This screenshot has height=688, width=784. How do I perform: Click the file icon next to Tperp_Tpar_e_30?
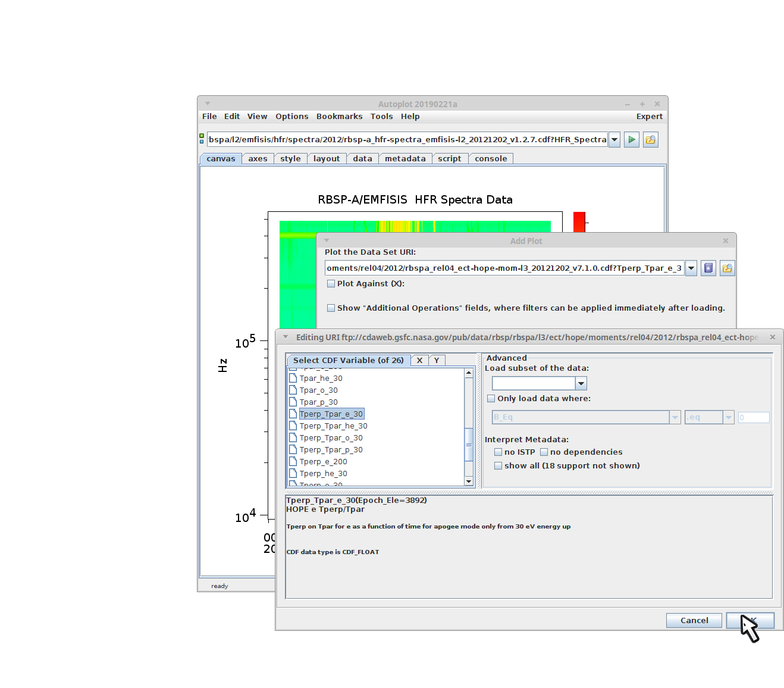tap(293, 414)
